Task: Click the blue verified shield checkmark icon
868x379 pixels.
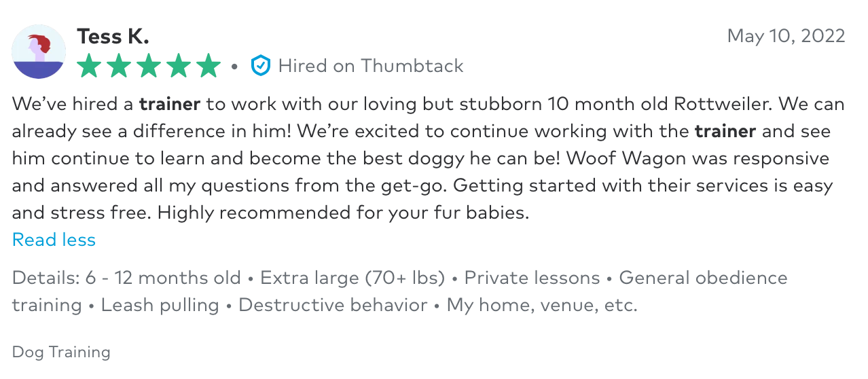Action: [x=260, y=66]
